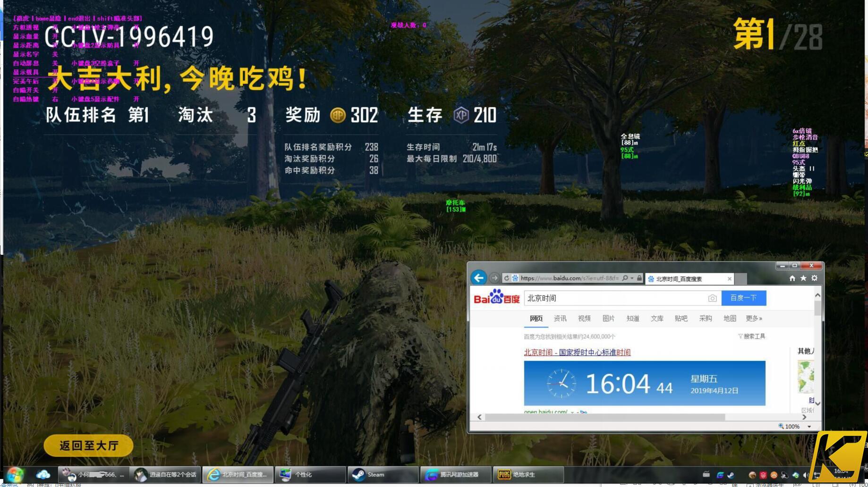Click the security lock icon in address bar
Image resolution: width=868 pixels, height=487 pixels.
639,278
